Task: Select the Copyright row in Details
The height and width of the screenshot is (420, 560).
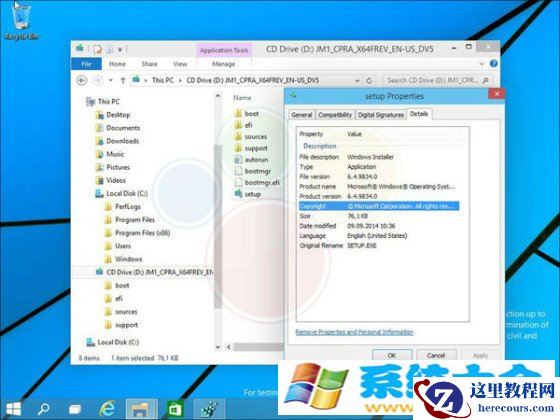Action: [379, 206]
